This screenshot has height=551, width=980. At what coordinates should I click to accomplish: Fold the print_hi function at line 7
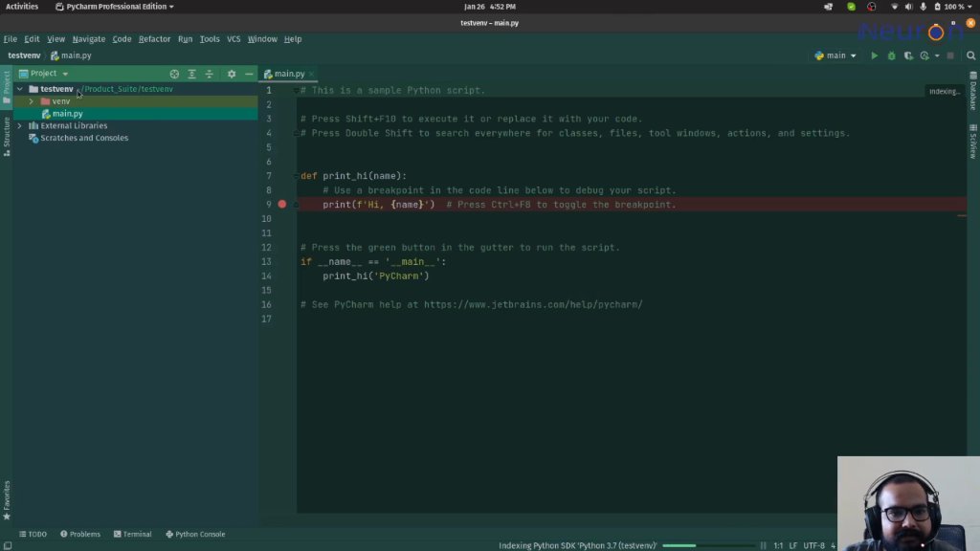297,176
